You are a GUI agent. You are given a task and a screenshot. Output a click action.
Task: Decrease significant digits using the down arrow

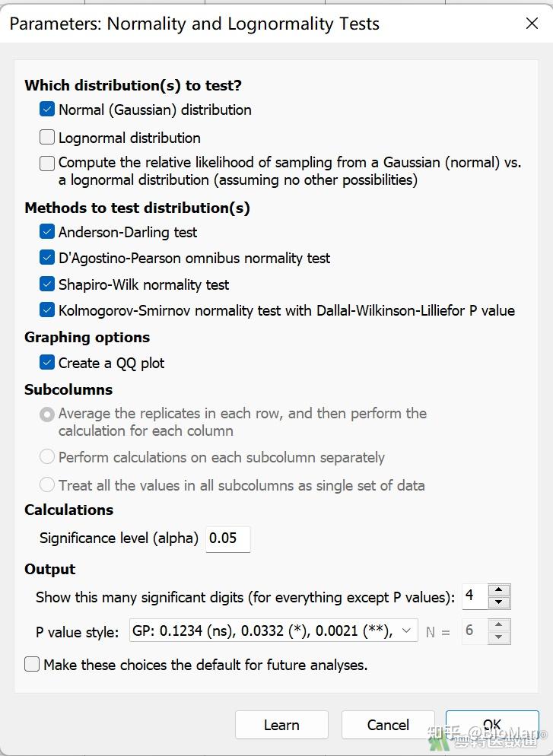click(x=499, y=602)
